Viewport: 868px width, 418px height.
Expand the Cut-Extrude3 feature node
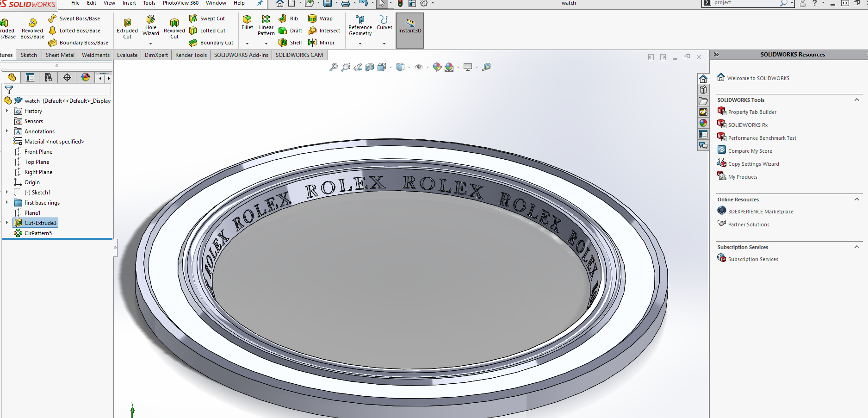point(7,223)
